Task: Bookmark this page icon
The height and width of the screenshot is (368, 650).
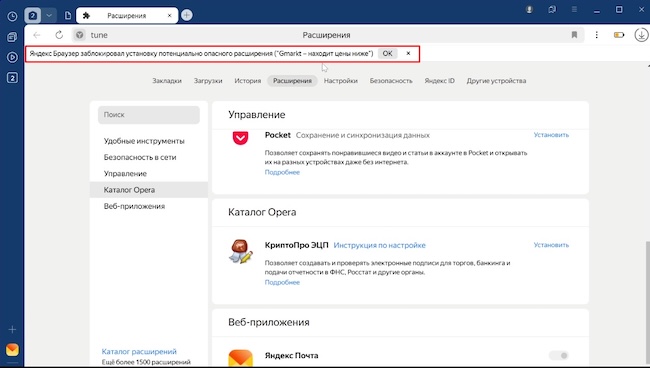Action: 574,35
